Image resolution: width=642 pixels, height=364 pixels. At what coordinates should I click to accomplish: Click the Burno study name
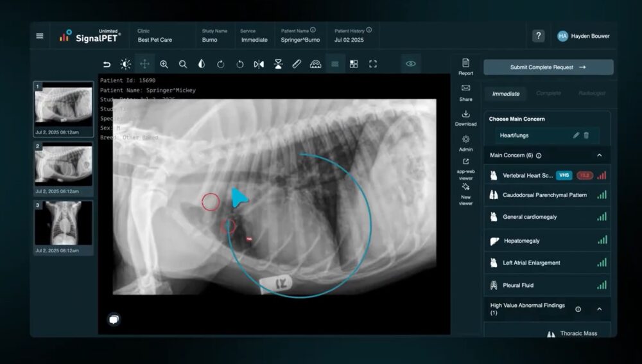coord(210,40)
